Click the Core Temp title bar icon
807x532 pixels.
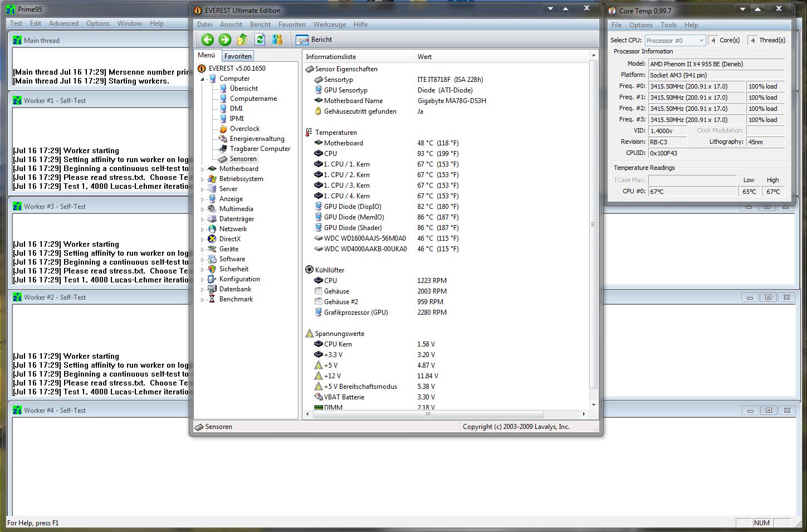tap(613, 11)
